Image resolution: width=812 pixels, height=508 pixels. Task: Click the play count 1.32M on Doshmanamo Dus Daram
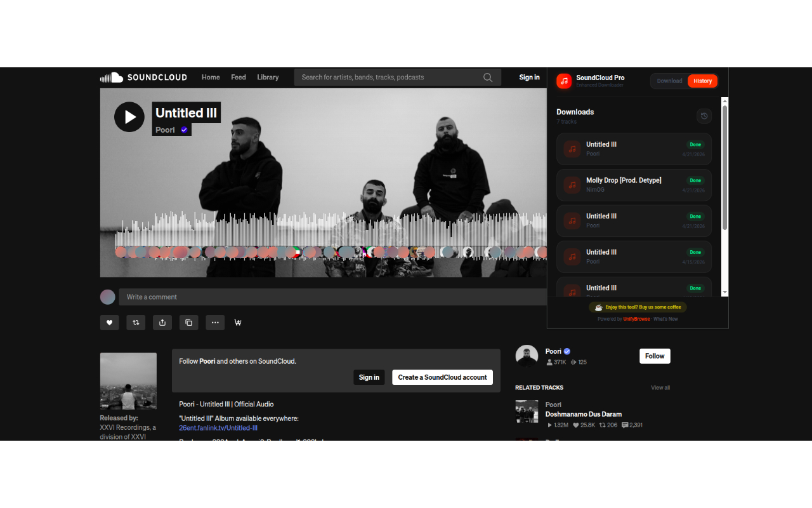(x=558, y=425)
